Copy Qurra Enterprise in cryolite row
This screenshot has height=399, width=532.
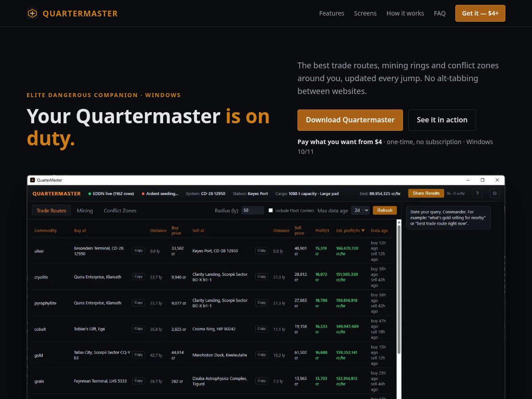coord(139,277)
